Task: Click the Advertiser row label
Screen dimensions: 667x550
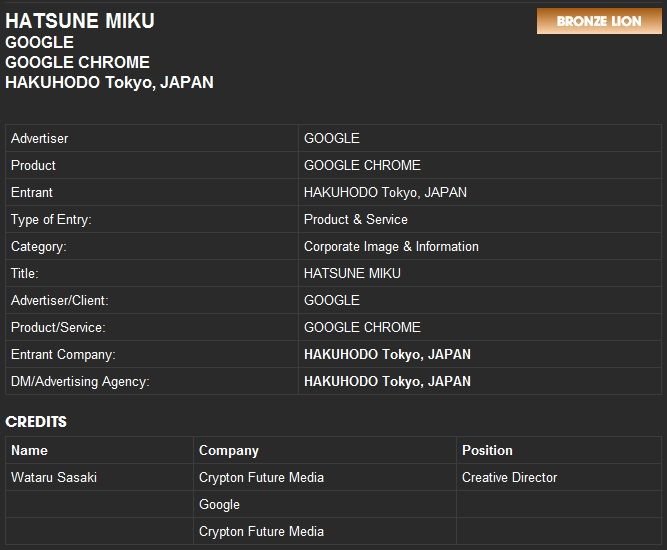Action: point(40,138)
